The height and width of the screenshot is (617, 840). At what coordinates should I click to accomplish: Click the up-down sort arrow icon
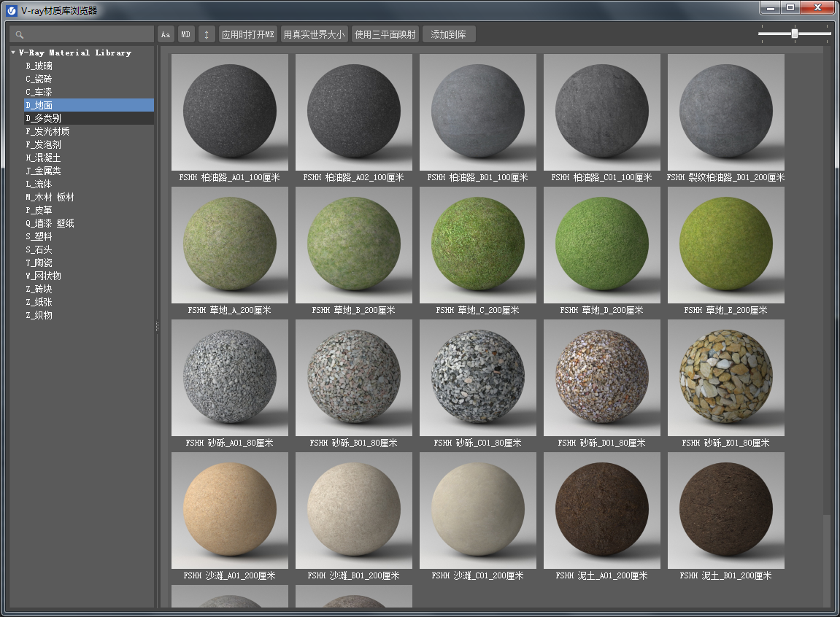point(207,34)
